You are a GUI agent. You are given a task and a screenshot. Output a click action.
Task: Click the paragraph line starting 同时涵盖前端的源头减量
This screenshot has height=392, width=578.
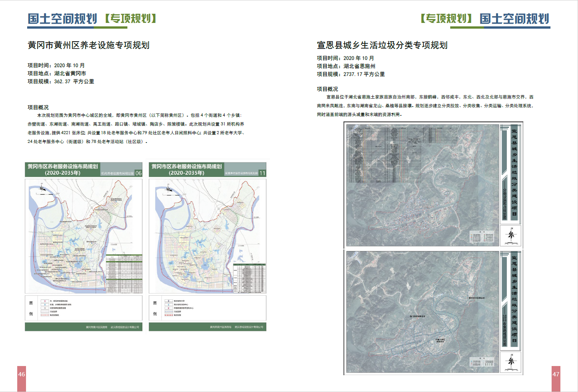click(359, 115)
